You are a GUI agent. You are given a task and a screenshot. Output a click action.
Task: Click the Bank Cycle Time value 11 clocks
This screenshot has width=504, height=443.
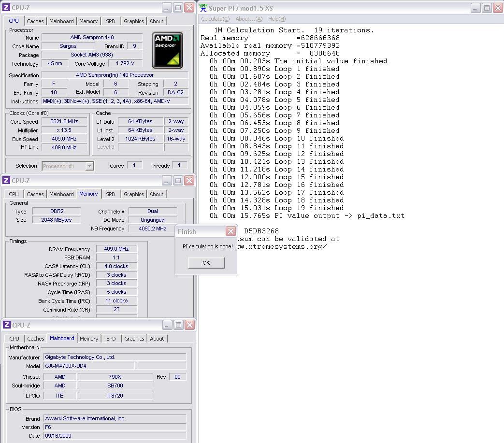[x=116, y=300]
